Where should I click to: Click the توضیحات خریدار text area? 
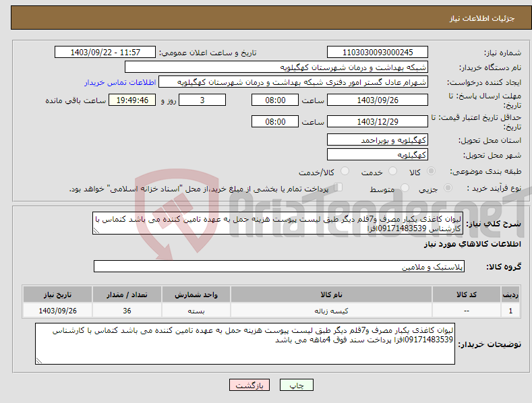tap(245, 344)
